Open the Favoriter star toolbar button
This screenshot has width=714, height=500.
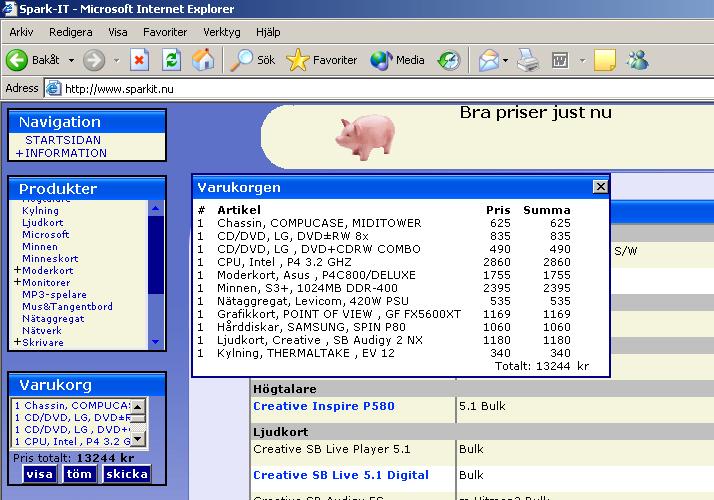pos(322,60)
